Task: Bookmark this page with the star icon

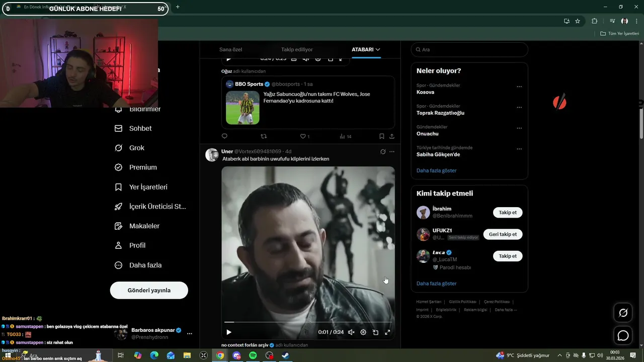Action: [578, 21]
